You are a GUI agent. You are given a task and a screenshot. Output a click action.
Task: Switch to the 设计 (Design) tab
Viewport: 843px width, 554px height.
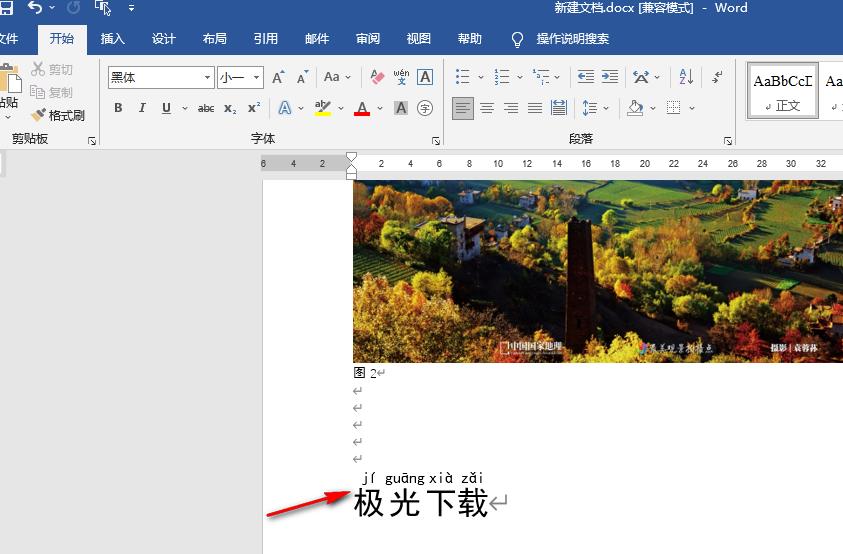click(163, 39)
